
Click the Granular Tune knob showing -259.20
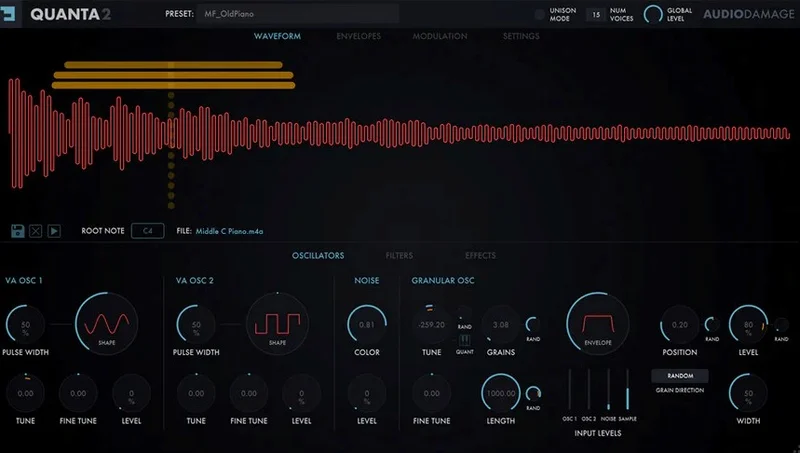[432, 324]
